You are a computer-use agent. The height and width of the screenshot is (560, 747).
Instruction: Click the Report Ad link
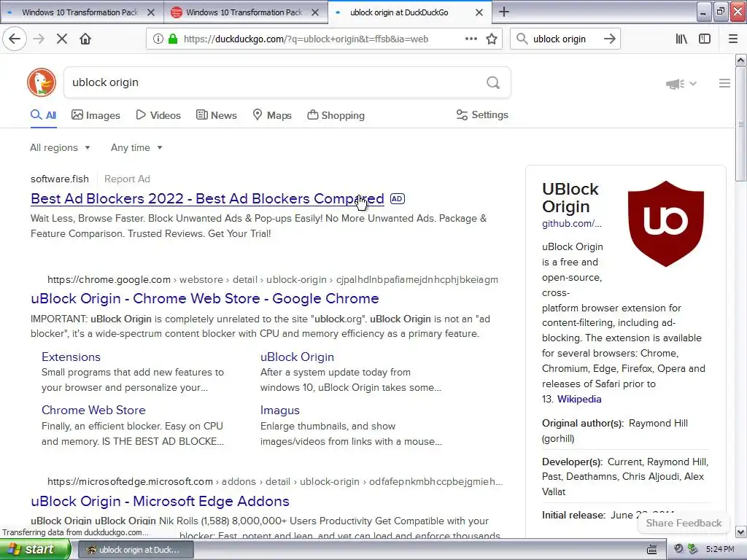tap(127, 179)
